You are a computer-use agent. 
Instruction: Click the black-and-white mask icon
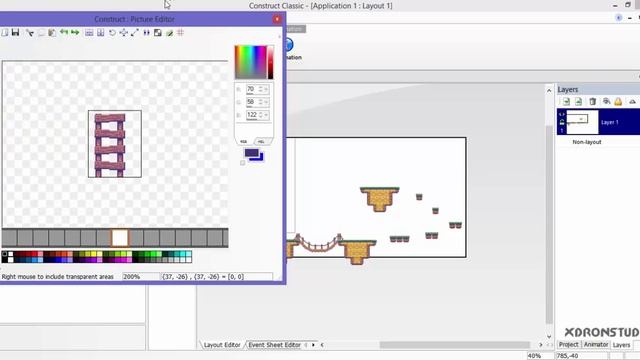coord(158,33)
